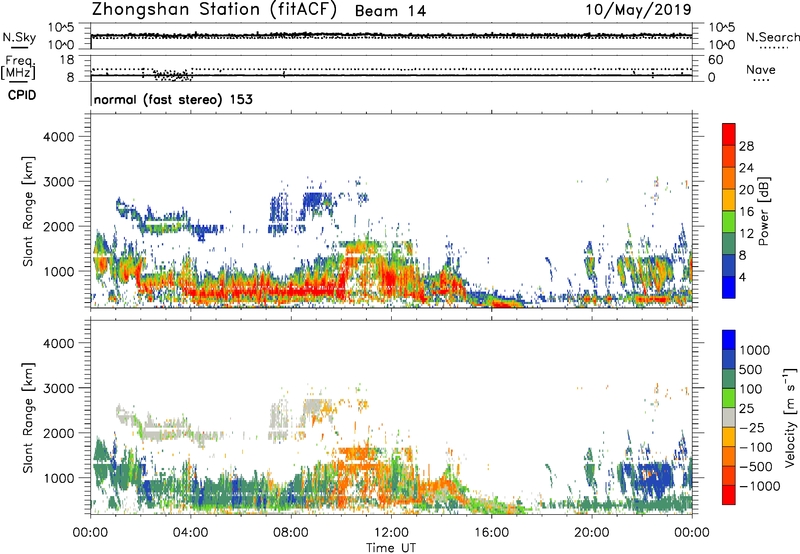The height and width of the screenshot is (554, 800).
Task: Click the '4000' tick on power panel
Action: click(x=59, y=137)
